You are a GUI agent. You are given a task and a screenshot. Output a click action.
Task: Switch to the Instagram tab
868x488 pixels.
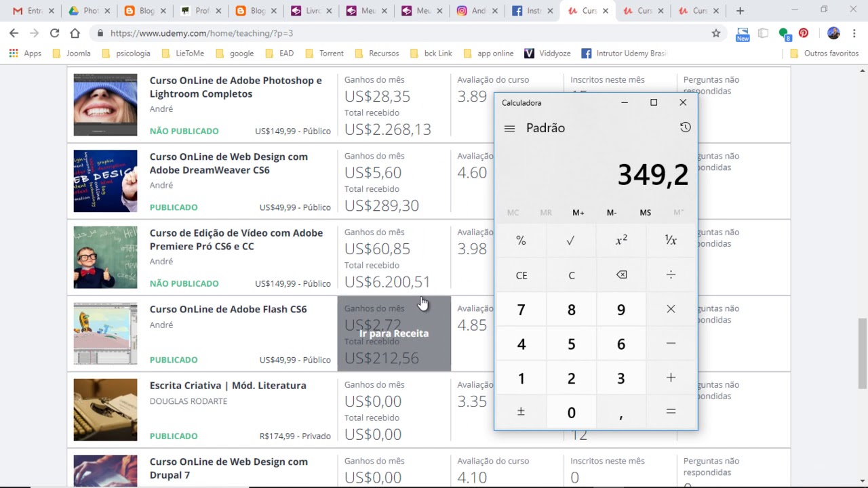[x=478, y=11]
